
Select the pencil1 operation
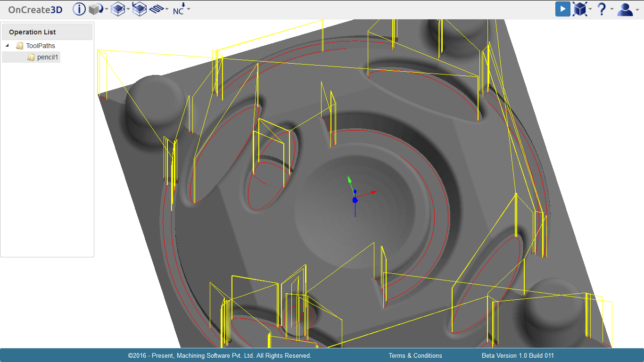[x=47, y=57]
